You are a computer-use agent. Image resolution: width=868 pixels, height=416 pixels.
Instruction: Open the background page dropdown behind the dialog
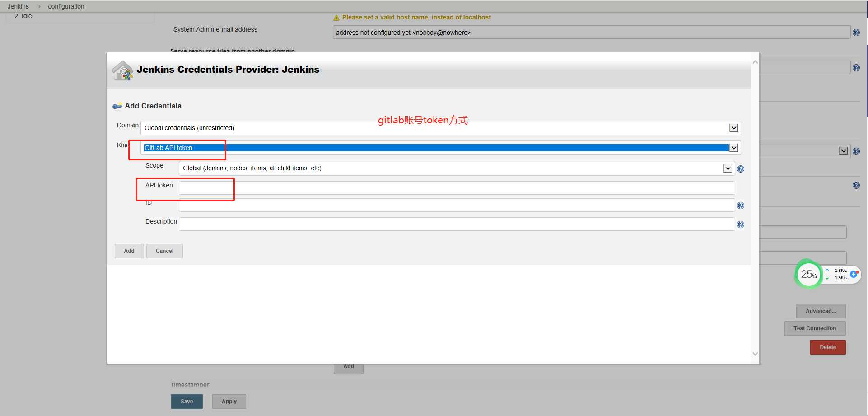(x=843, y=151)
